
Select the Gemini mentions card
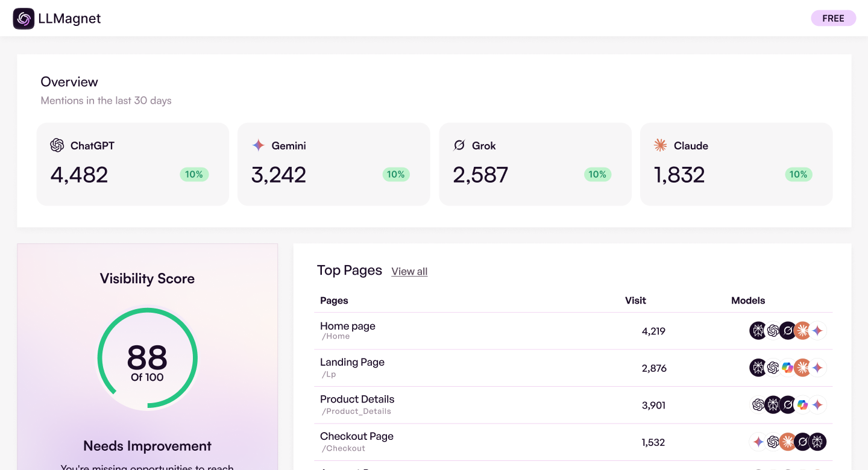pyautogui.click(x=333, y=164)
